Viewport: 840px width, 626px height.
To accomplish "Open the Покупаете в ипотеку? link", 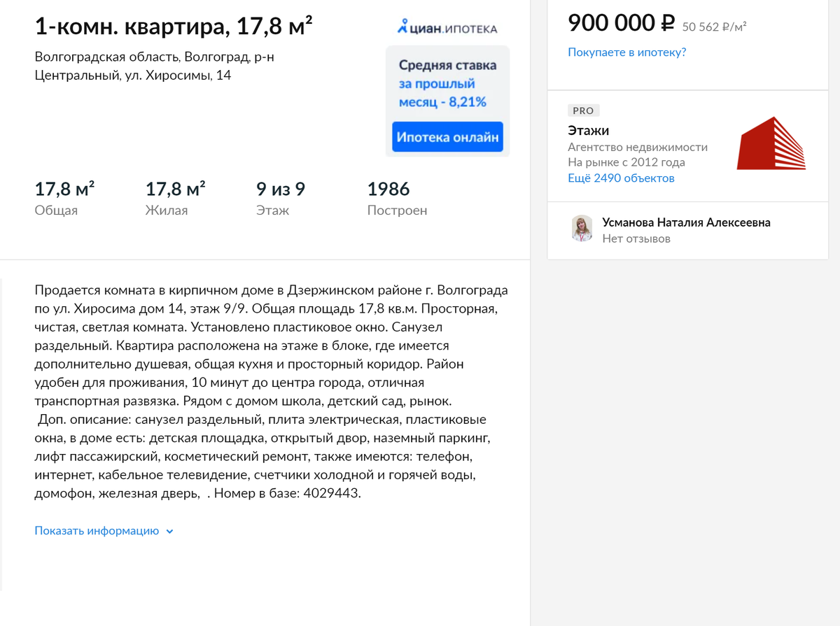I will coord(626,52).
